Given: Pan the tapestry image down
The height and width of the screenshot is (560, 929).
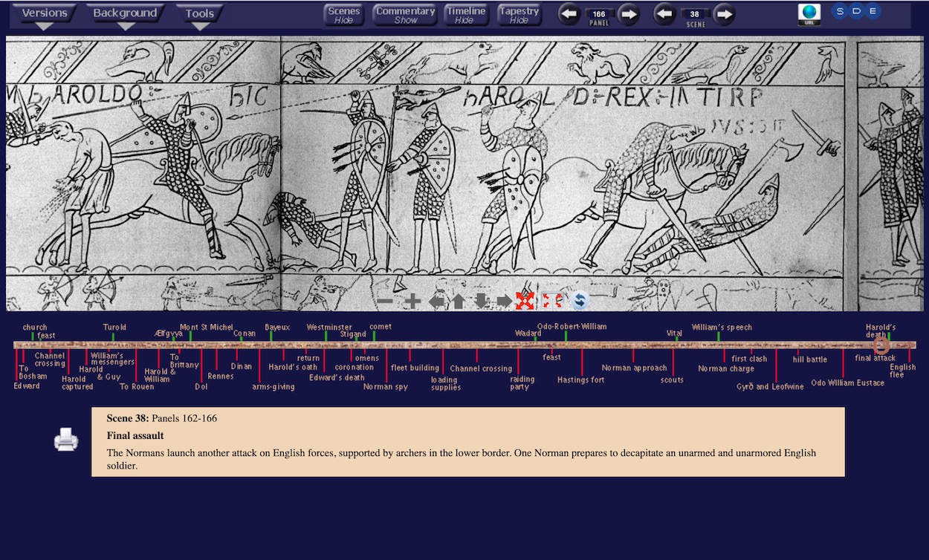Looking at the screenshot, I should [x=482, y=301].
